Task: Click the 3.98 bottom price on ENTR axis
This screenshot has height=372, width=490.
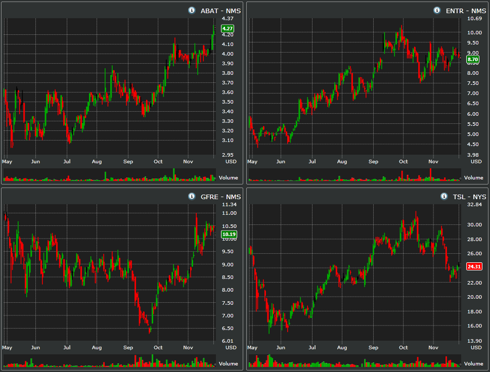Action: pos(473,155)
